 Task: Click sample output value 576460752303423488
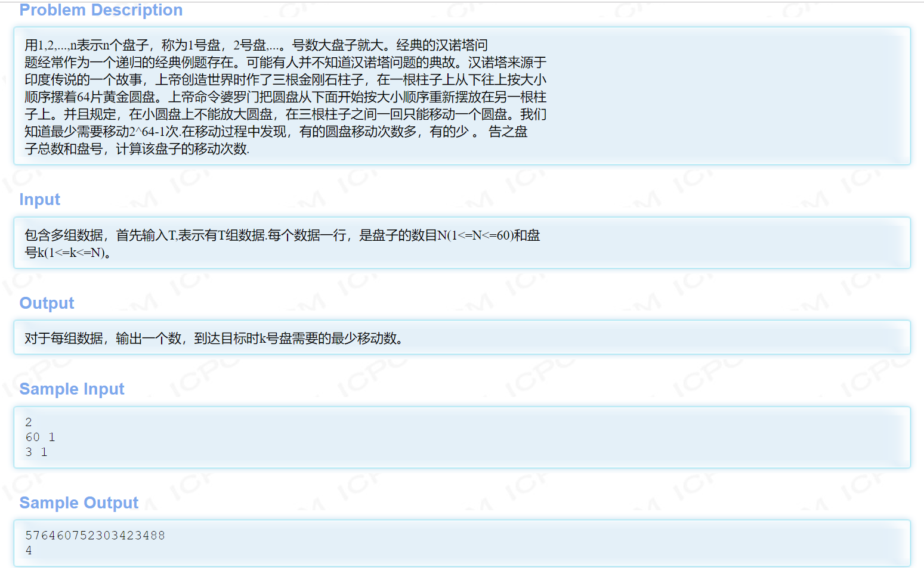(95, 535)
